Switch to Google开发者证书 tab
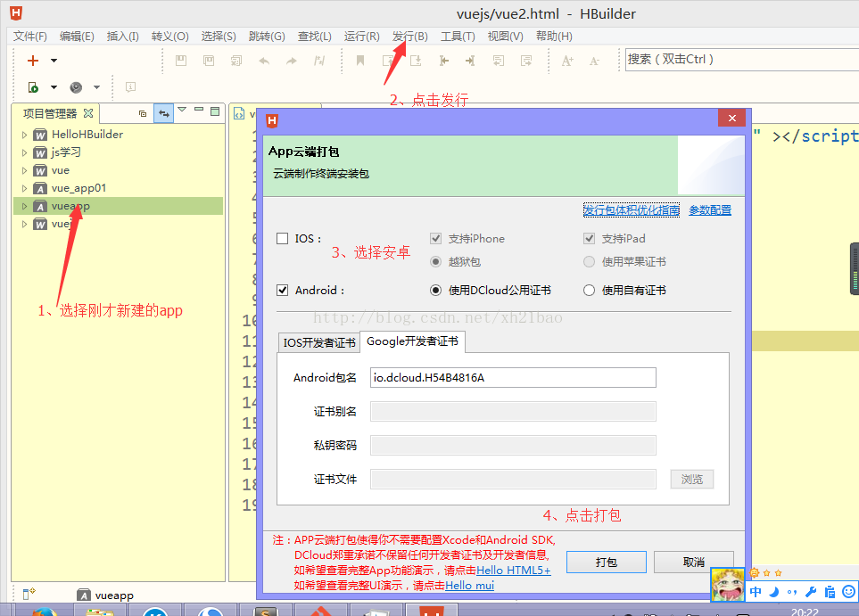The width and height of the screenshot is (859, 616). click(412, 341)
